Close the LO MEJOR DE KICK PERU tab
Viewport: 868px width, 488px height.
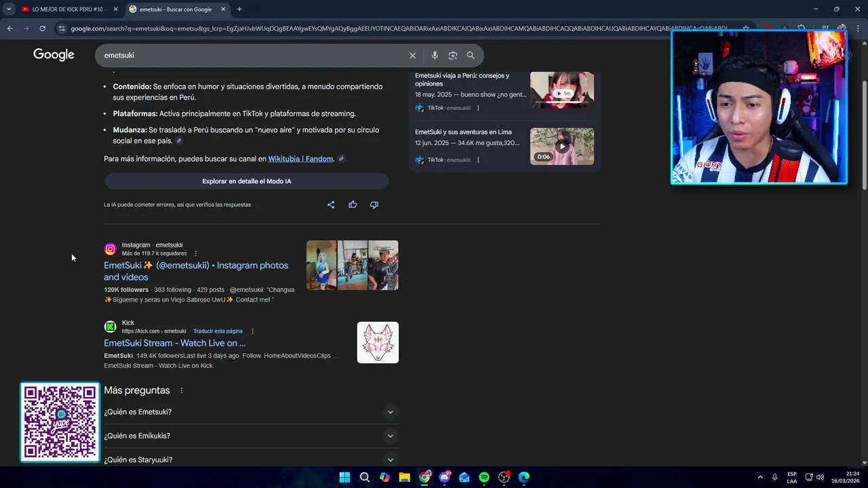(115, 9)
